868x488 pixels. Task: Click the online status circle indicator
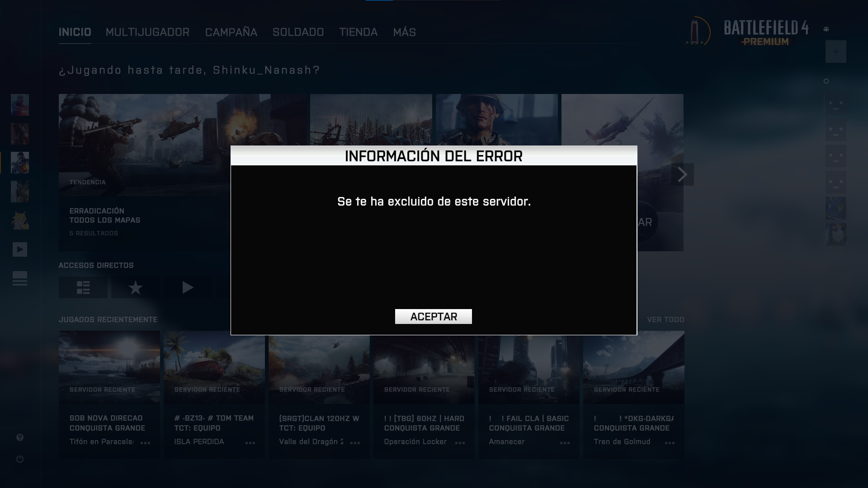pos(826,81)
